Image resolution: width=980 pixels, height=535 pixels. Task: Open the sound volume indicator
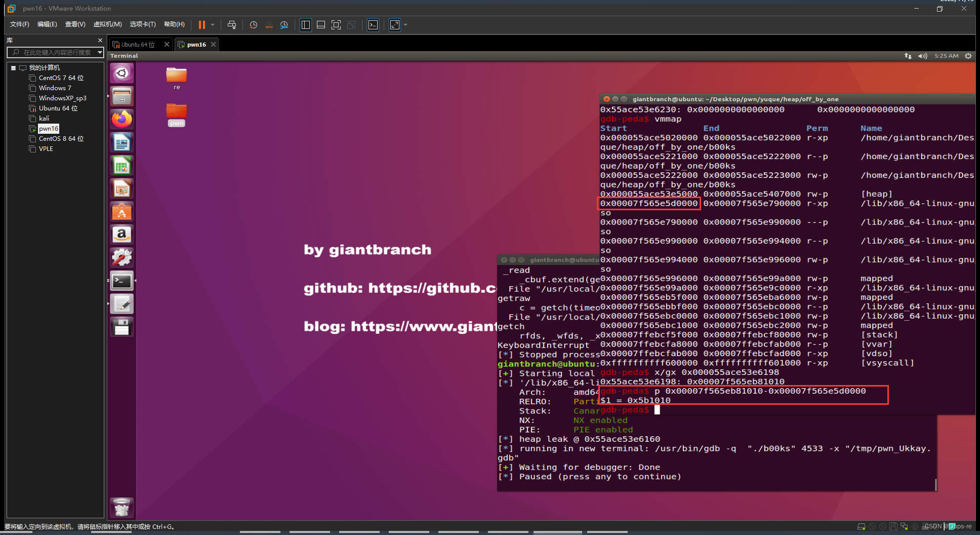click(x=923, y=56)
